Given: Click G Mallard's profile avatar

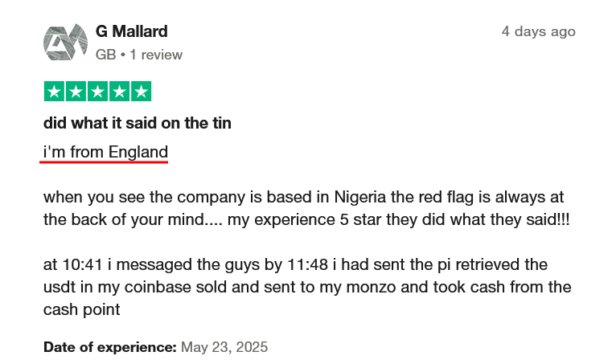Looking at the screenshot, I should (x=66, y=42).
